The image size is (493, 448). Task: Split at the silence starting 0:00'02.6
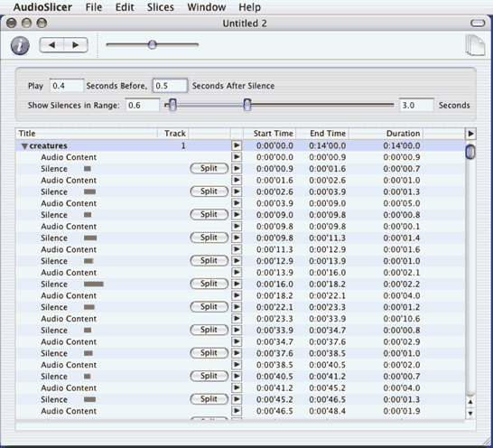209,191
